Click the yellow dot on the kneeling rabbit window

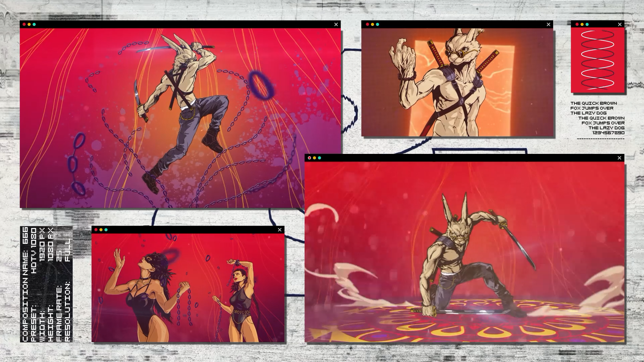(315, 158)
